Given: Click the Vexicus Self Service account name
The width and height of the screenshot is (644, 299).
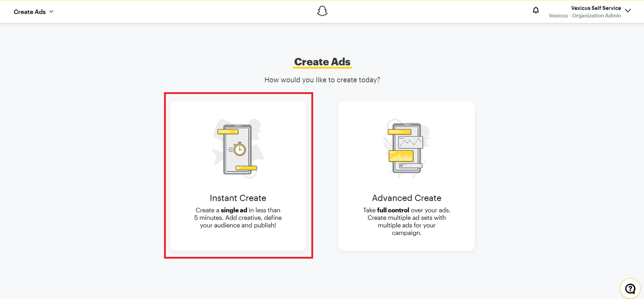Looking at the screenshot, I should pyautogui.click(x=597, y=8).
